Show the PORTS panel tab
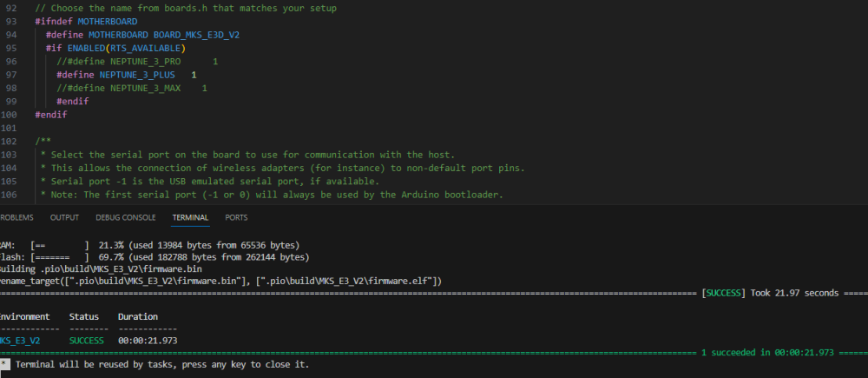This screenshot has width=868, height=378. pos(236,217)
